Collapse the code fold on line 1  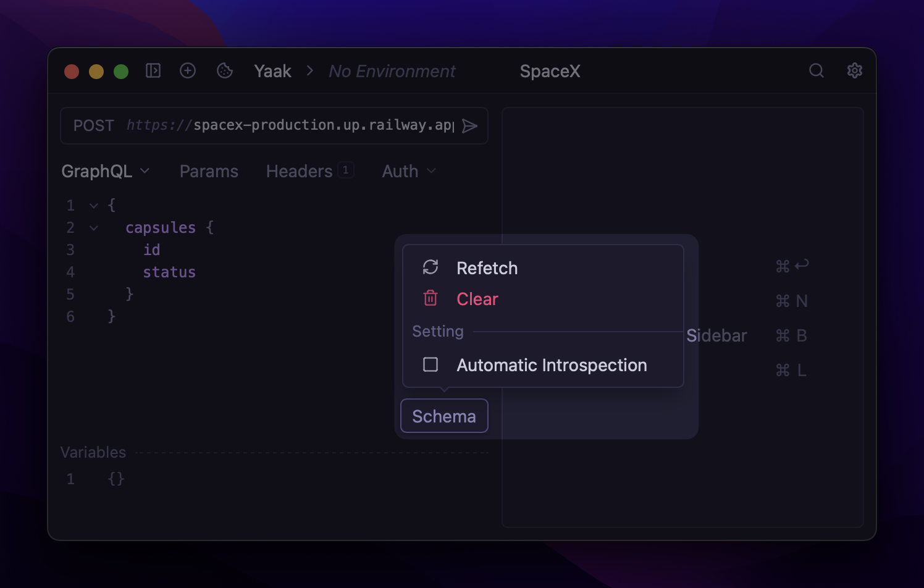[94, 206]
